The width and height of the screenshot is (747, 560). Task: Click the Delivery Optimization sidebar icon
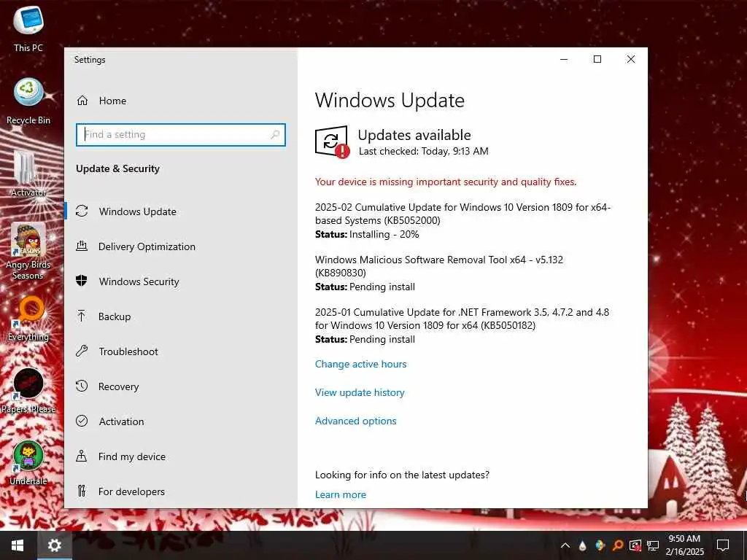(82, 246)
